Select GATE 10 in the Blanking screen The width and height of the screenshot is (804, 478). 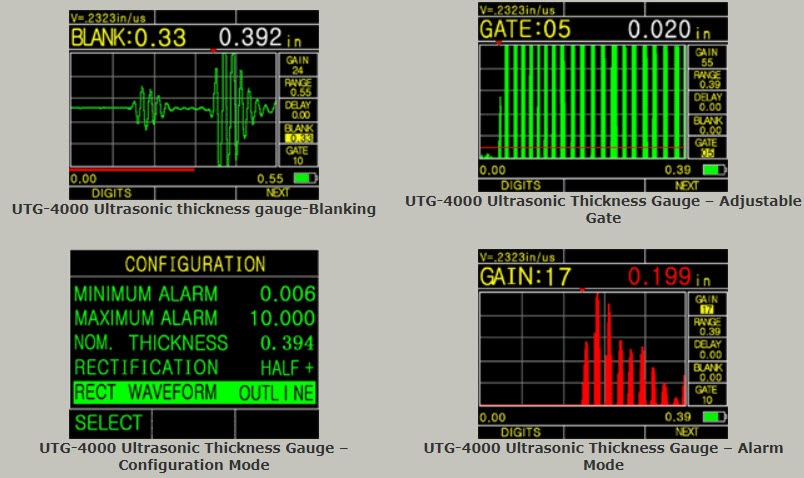(x=298, y=155)
